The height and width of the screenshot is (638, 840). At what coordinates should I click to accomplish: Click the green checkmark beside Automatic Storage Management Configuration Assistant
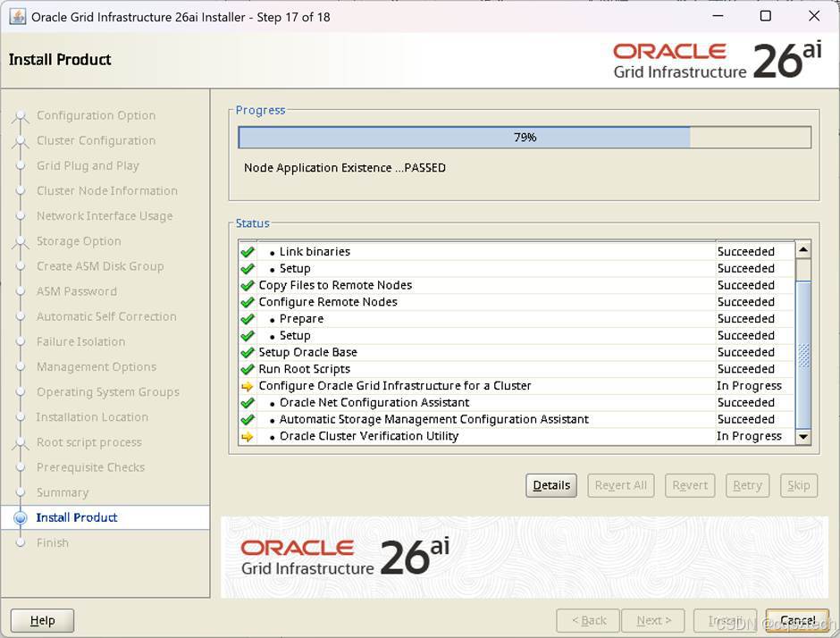247,419
